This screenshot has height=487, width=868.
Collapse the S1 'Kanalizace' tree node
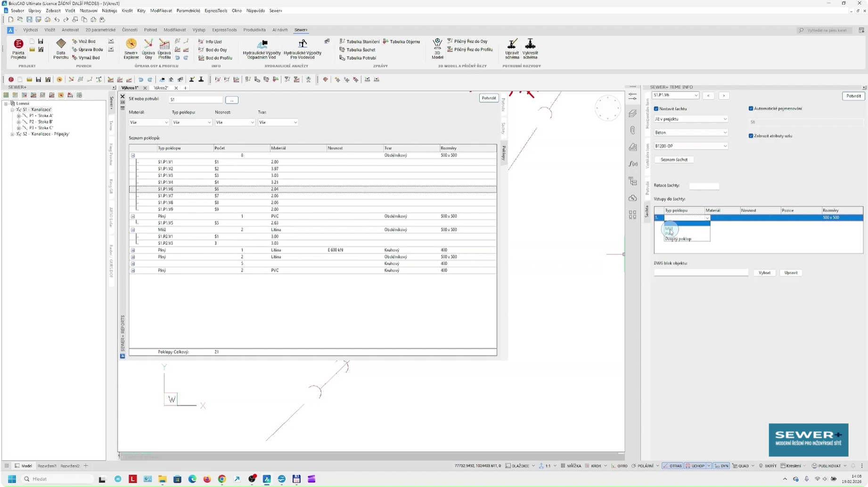13,109
